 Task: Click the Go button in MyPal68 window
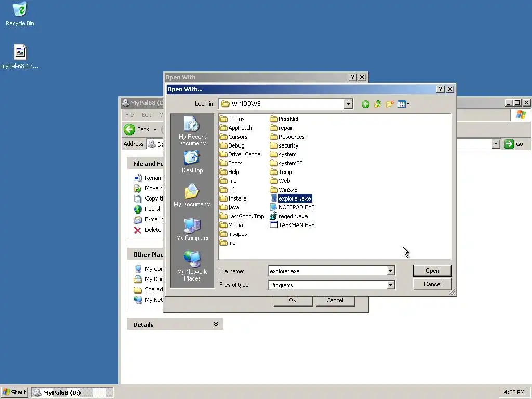click(x=514, y=144)
